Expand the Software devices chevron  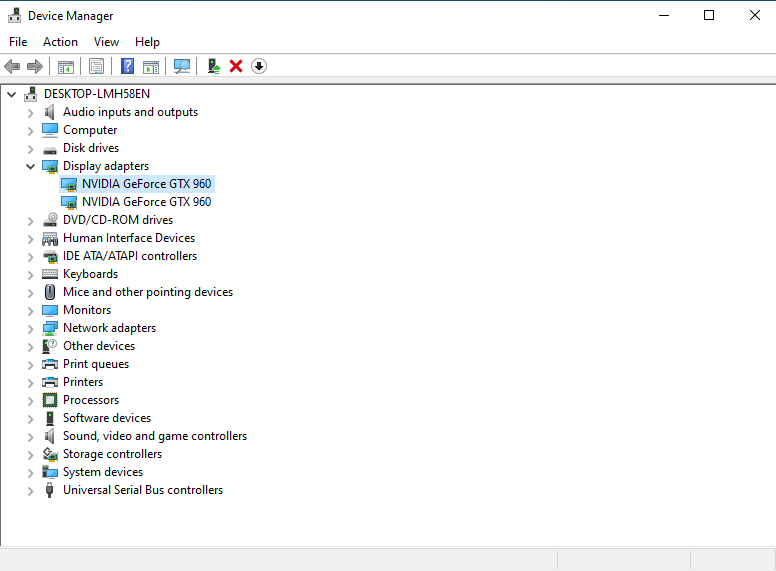[30, 419]
